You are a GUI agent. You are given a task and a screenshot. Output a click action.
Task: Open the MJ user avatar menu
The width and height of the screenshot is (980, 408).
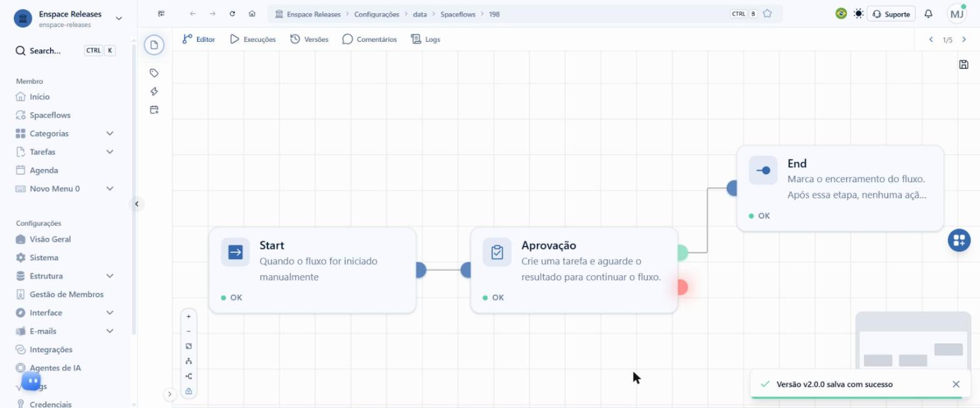pyautogui.click(x=957, y=14)
